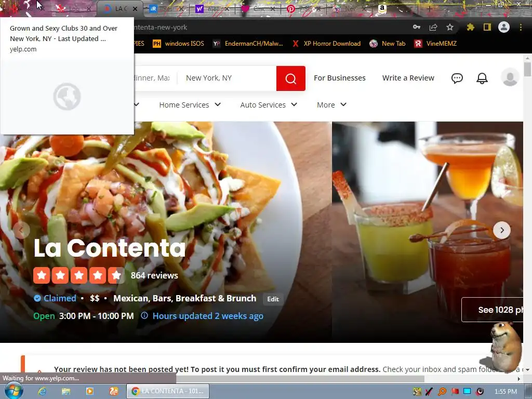Open the Chrome three-dot menu
Screen dimensions: 532x399
click(521, 27)
